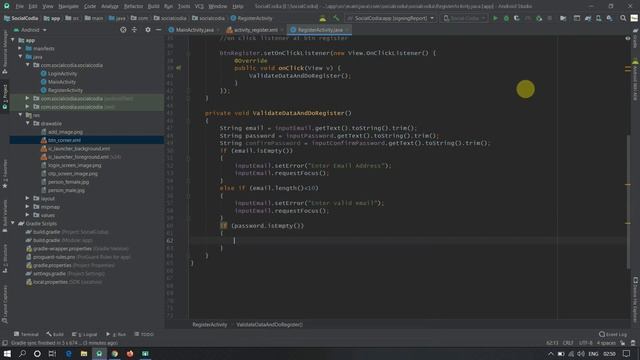640x360 pixels.
Task: Toggle the Event Log tool window
Action: (x=613, y=334)
